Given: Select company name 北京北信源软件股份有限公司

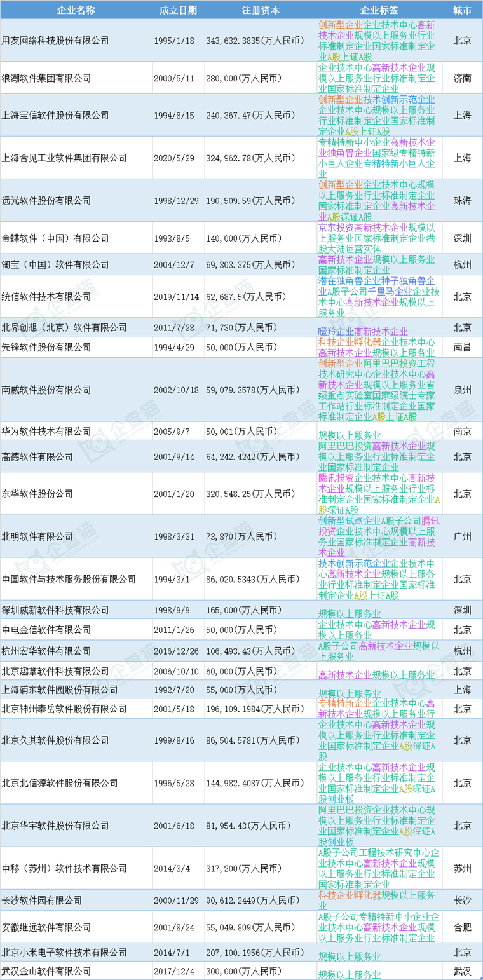Looking at the screenshot, I should click(x=60, y=783).
